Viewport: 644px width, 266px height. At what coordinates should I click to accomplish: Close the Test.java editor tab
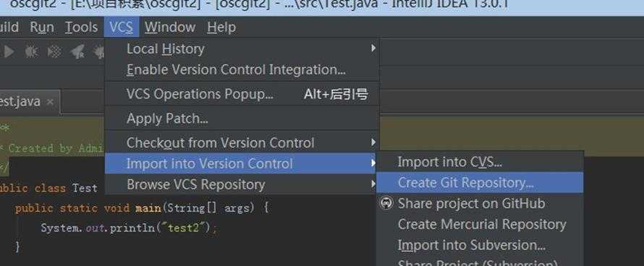[50, 101]
